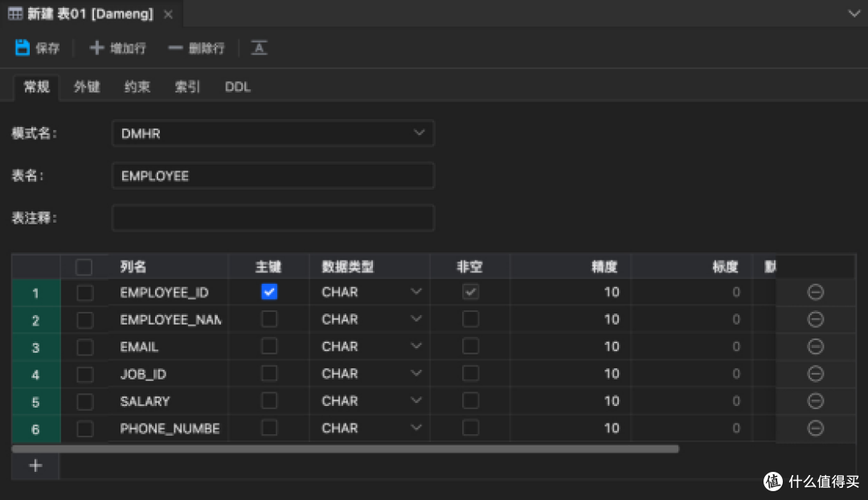This screenshot has width=868, height=500.
Task: Open the 模式名 DMHR dropdown
Action: 273,133
